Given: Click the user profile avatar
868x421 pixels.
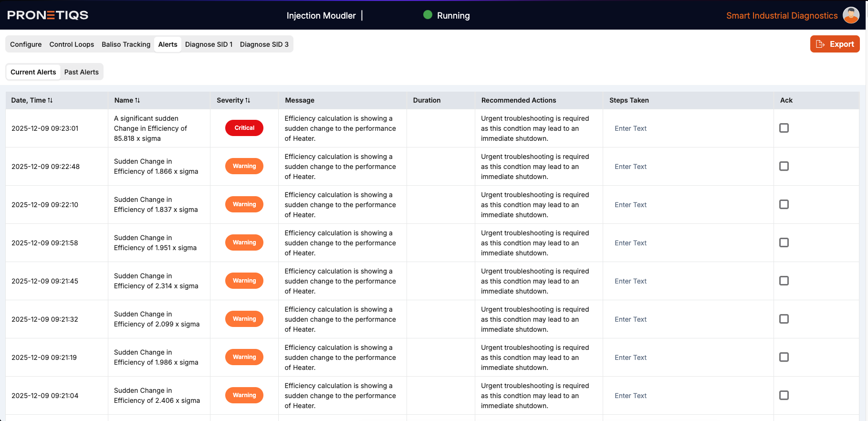Looking at the screenshot, I should click(851, 15).
